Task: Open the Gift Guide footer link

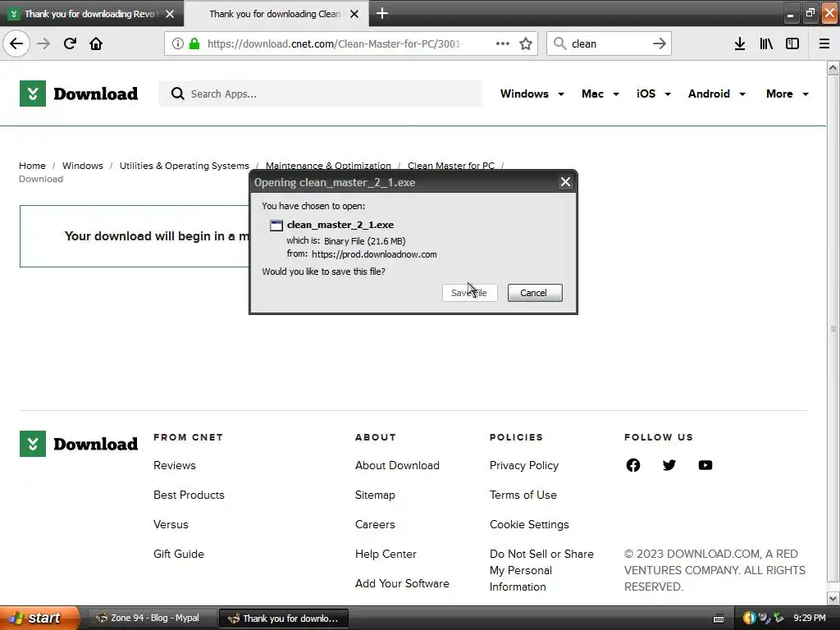Action: [x=178, y=554]
